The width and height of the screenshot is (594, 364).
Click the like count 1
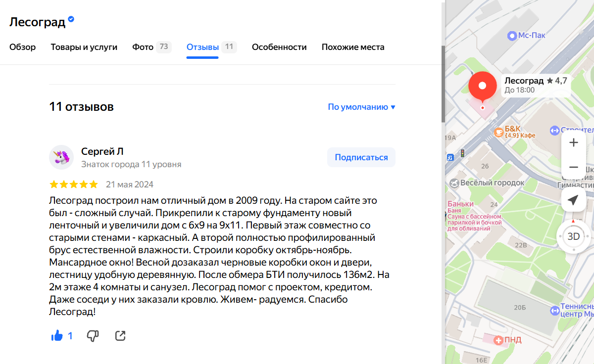tap(70, 336)
